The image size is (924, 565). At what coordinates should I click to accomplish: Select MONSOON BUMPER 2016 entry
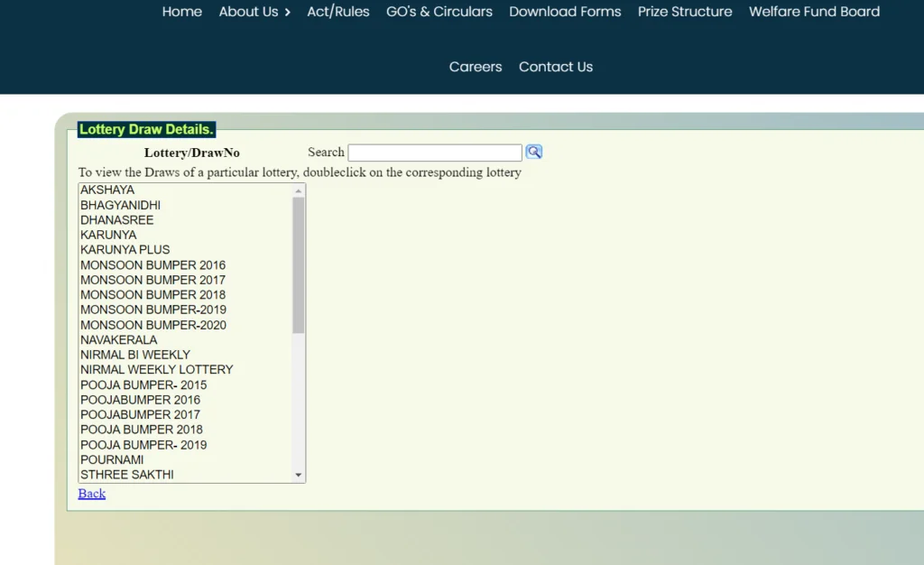185,265
